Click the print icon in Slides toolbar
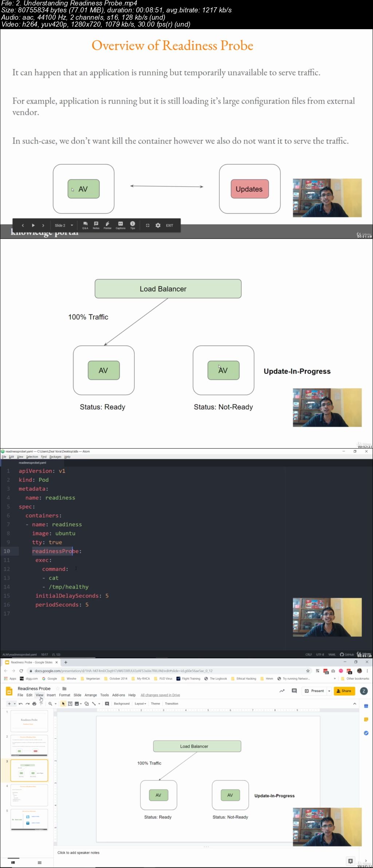 (34, 704)
